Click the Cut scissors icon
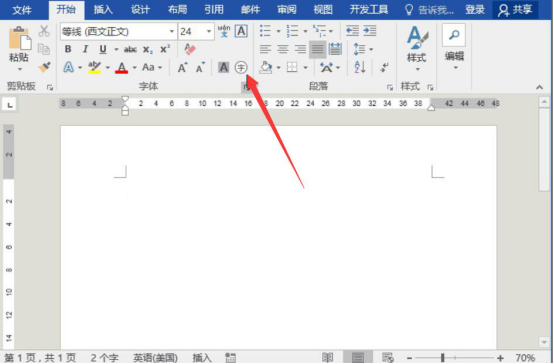 pyautogui.click(x=44, y=31)
